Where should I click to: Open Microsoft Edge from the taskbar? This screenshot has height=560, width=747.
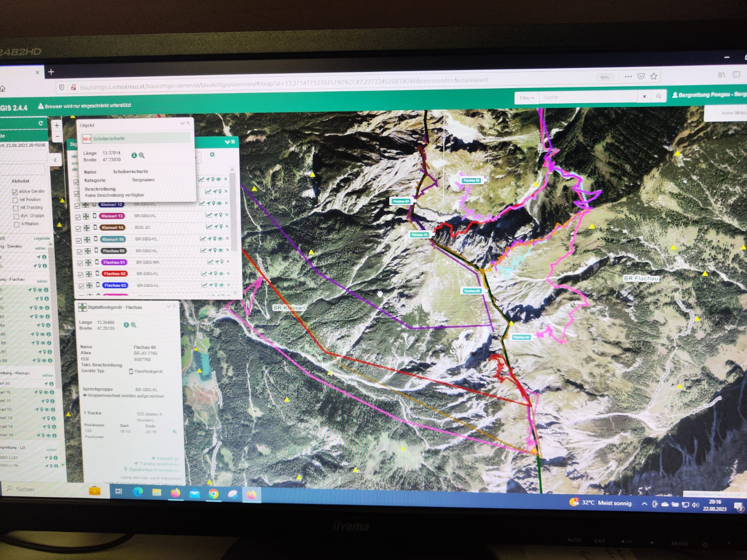click(138, 492)
